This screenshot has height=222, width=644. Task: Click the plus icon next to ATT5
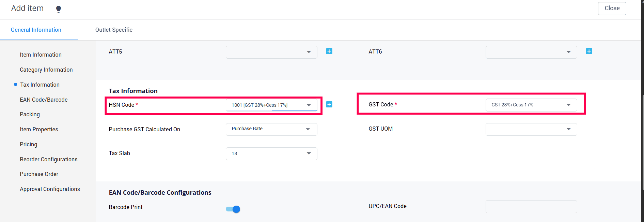[x=329, y=51]
